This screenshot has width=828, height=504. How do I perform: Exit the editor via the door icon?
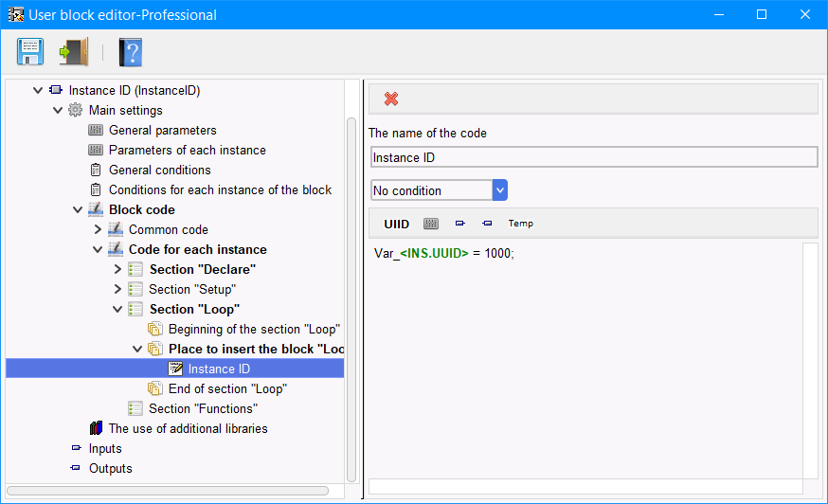tap(74, 52)
